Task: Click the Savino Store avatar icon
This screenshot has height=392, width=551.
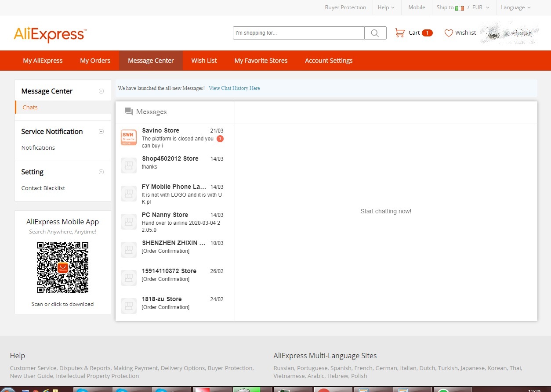Action: tap(129, 137)
